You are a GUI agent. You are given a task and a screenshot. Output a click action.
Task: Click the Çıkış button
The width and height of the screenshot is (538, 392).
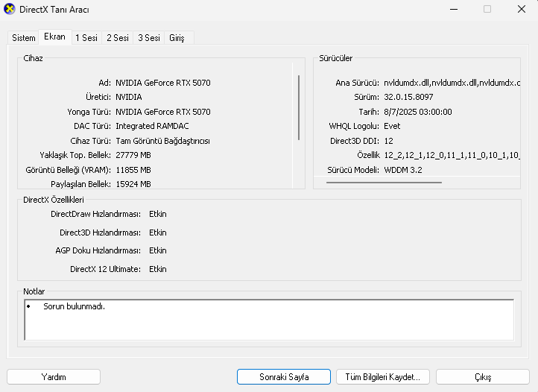pyautogui.click(x=483, y=377)
